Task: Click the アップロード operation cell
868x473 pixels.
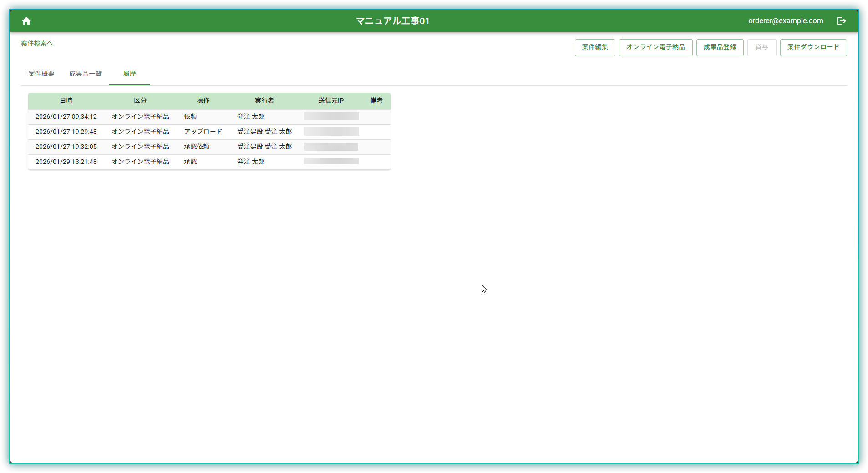Action: pos(203,132)
